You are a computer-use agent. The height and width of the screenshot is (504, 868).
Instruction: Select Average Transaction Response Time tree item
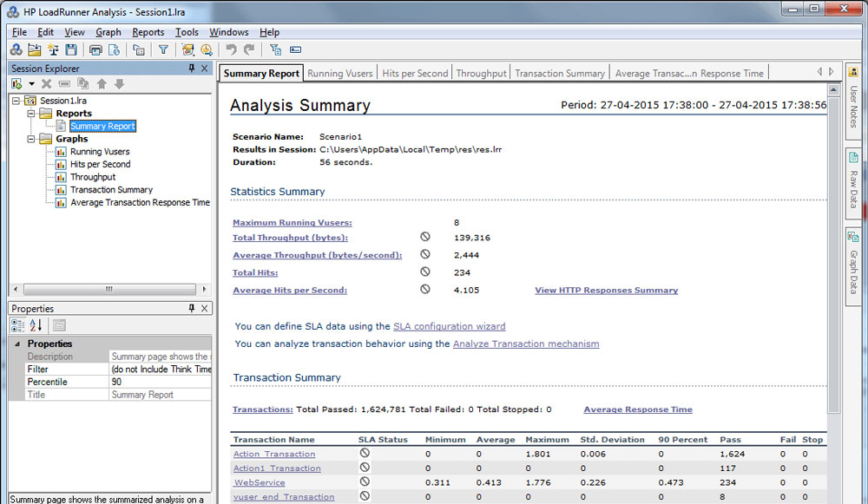(140, 202)
